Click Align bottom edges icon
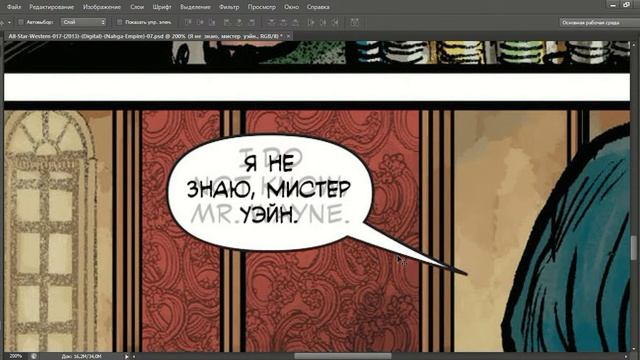640x360 pixels. pos(212,22)
